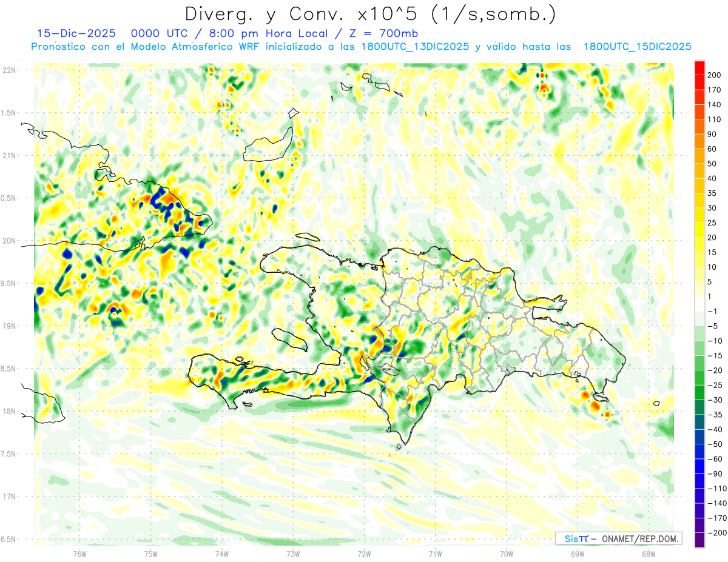Click the red swatch above the 200 label
Image resolution: width=728 pixels, height=562 pixels.
point(699,68)
